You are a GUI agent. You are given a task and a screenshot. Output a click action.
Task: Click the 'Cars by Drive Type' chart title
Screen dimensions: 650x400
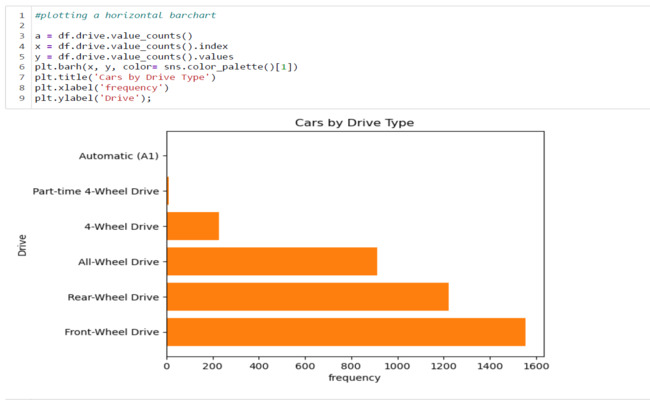(x=354, y=122)
